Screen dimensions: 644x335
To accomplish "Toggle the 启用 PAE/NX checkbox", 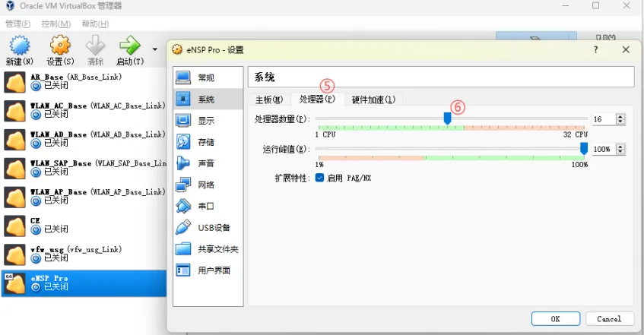I will (319, 178).
